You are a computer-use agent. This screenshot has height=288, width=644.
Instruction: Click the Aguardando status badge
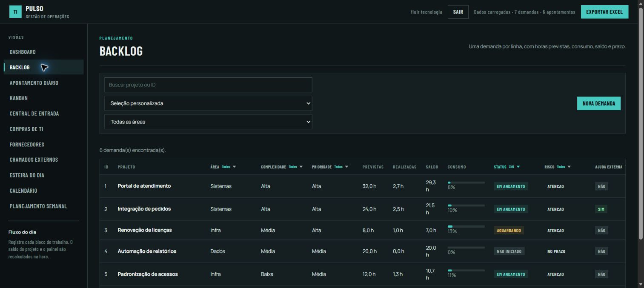click(509, 230)
